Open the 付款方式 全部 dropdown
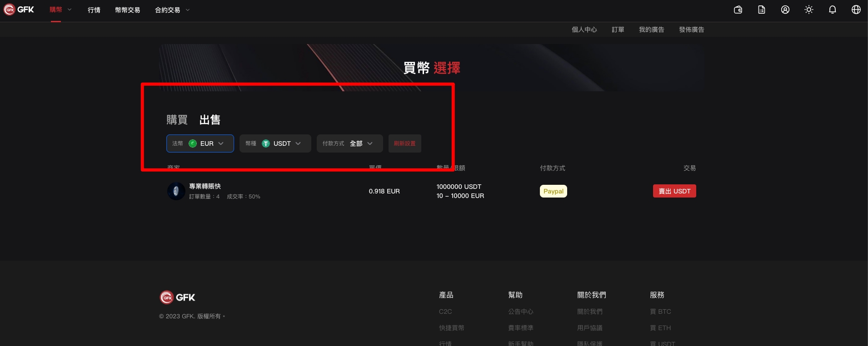 [349, 143]
